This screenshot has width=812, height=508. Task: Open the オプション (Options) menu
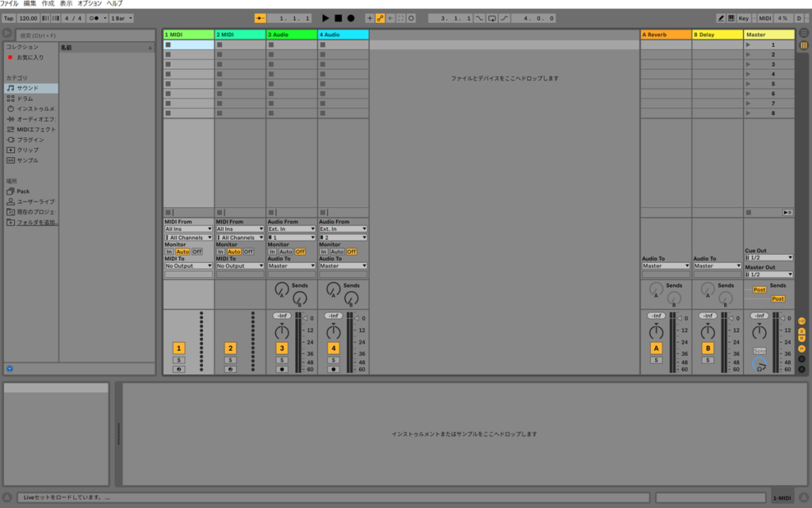pyautogui.click(x=90, y=4)
